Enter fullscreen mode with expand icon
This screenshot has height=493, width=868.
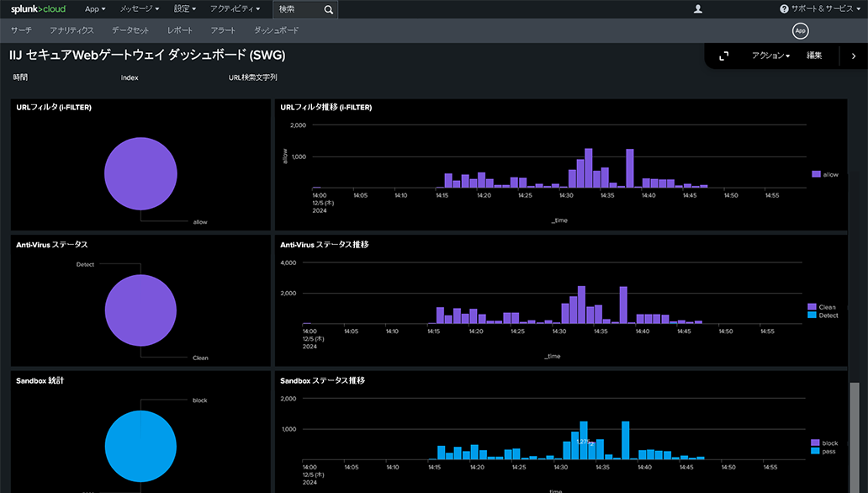pos(723,56)
